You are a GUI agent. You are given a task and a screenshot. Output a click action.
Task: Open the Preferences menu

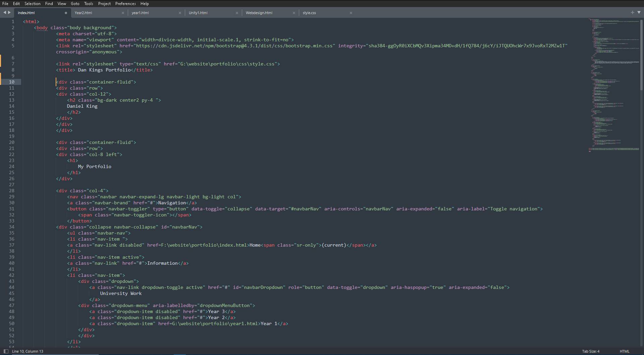pos(125,4)
